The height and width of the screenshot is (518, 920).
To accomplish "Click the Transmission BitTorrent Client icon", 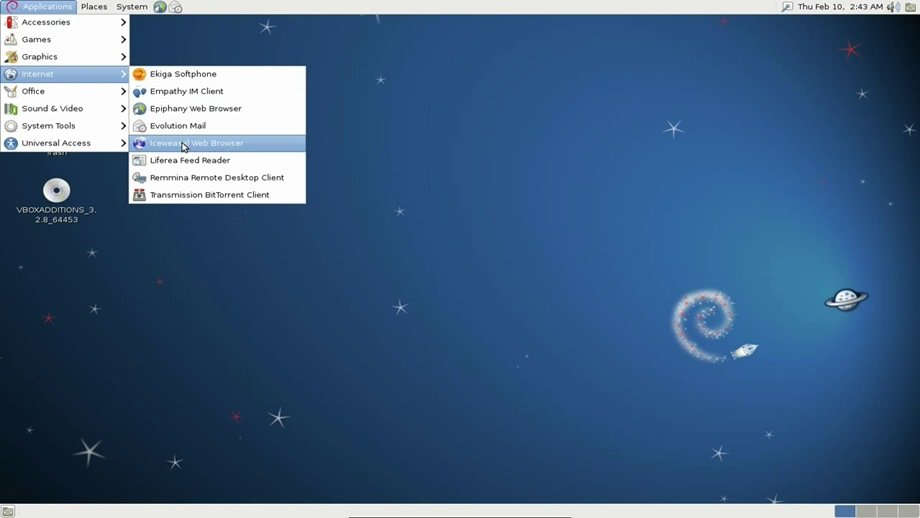I will tap(140, 195).
